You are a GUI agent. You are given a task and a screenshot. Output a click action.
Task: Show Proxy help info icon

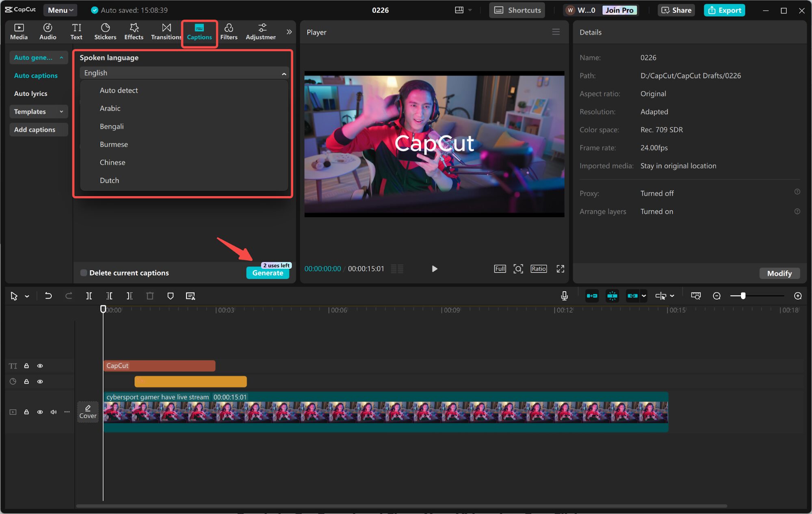pos(797,192)
